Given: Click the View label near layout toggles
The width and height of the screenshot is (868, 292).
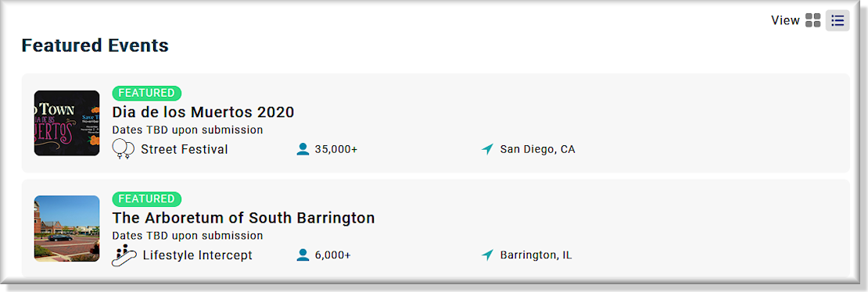Looking at the screenshot, I should pyautogui.click(x=786, y=20).
